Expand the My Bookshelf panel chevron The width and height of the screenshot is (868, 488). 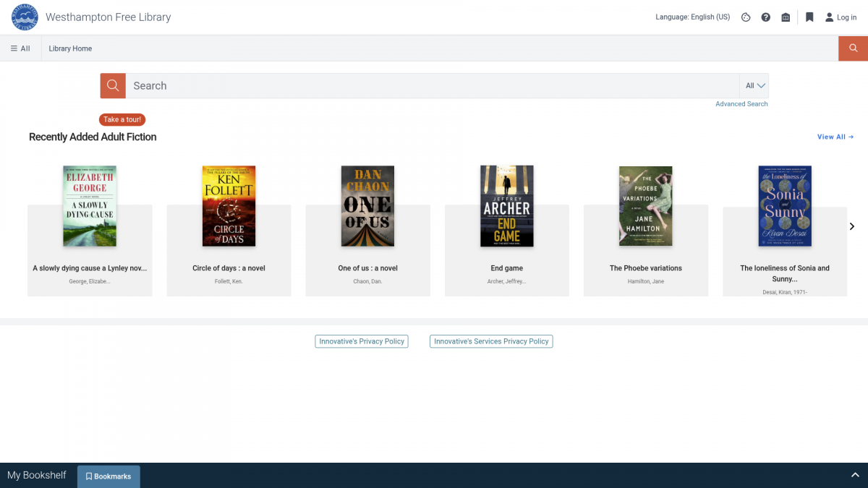coord(855,475)
